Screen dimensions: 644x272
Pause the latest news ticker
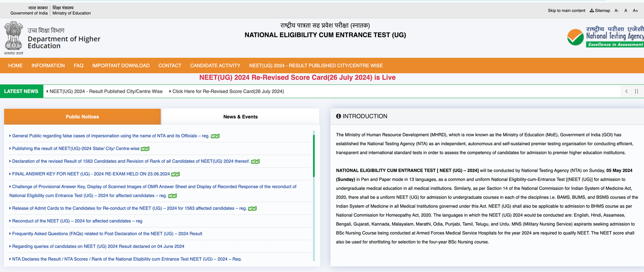[x=636, y=91]
